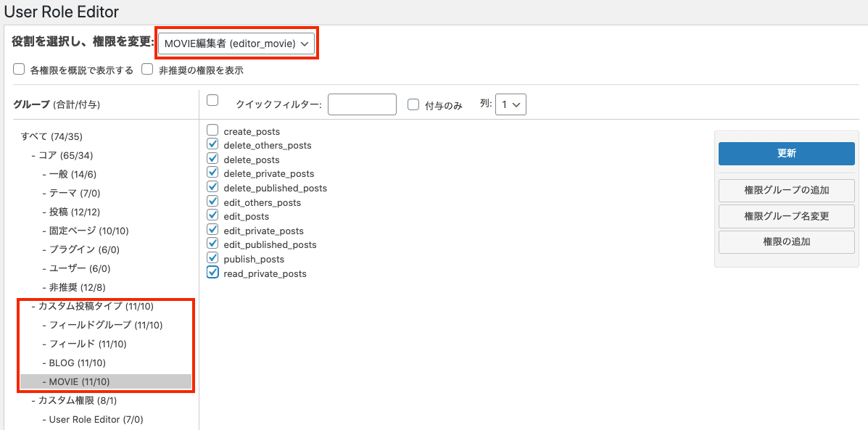Click the 権限グループ名変更 button
Screen dimensions: 868x430
point(786,215)
